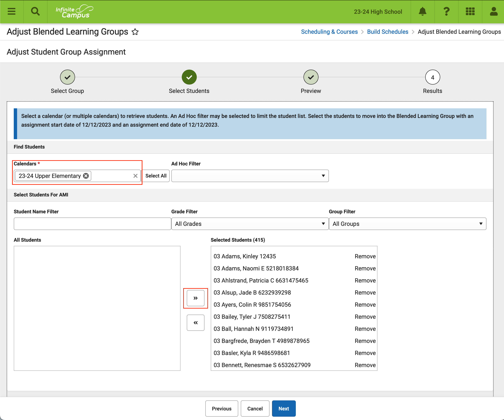Go to the Select Students step circle
Viewport: 504px width, 420px height.
189,77
